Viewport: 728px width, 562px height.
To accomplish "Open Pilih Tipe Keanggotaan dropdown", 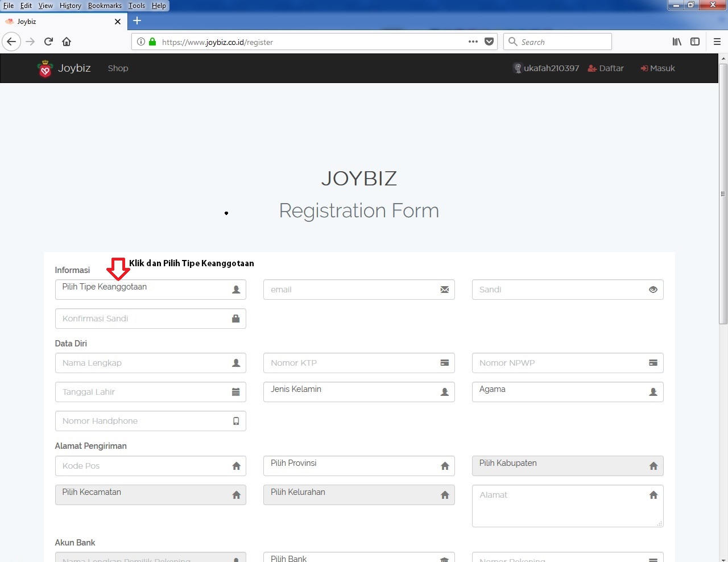I will point(151,290).
